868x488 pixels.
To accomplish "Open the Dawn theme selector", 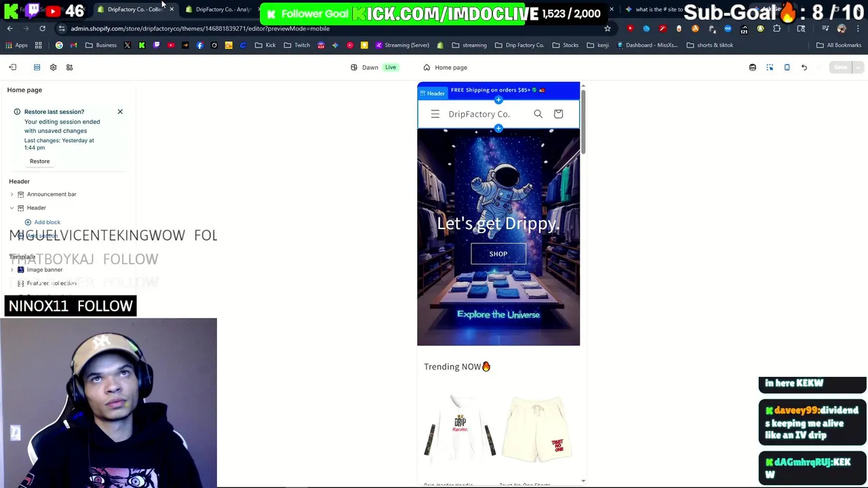I will coord(374,67).
